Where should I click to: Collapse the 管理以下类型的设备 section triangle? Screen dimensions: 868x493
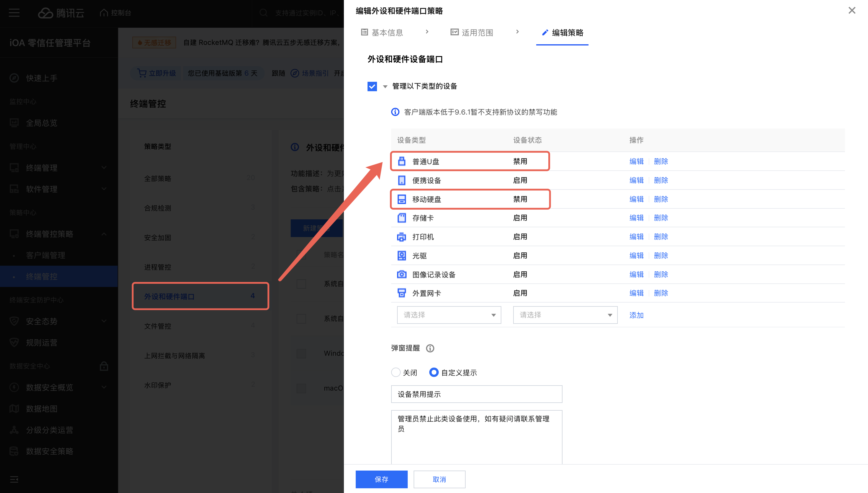[x=385, y=87]
